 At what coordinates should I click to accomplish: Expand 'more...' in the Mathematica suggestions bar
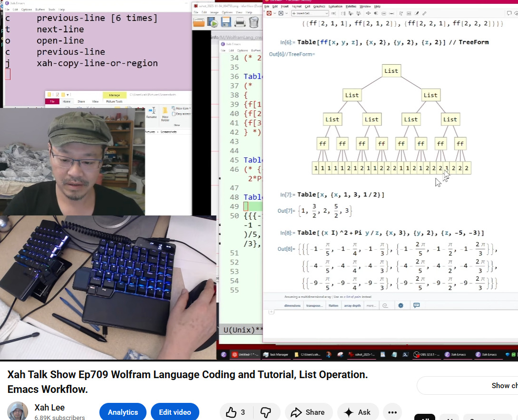(x=370, y=305)
